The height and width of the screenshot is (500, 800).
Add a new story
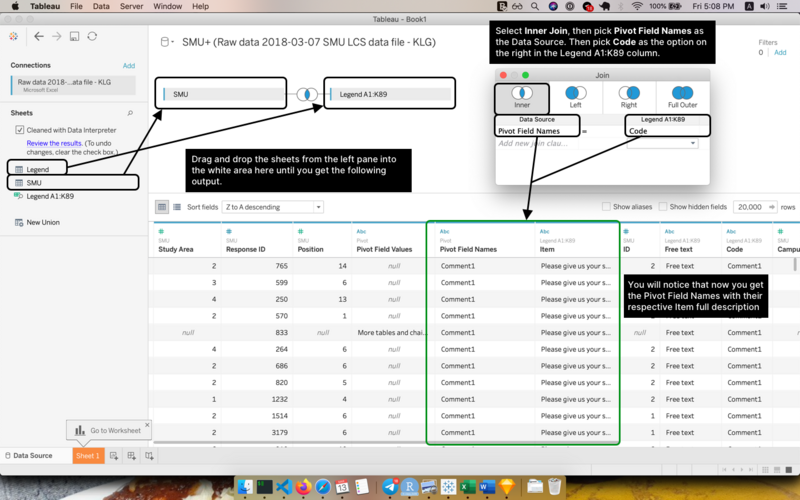(149, 456)
